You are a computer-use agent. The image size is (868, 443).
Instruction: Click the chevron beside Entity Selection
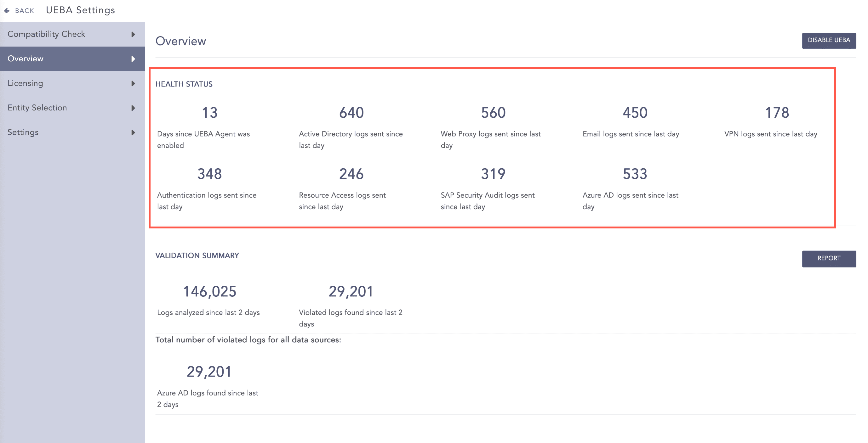coord(133,108)
